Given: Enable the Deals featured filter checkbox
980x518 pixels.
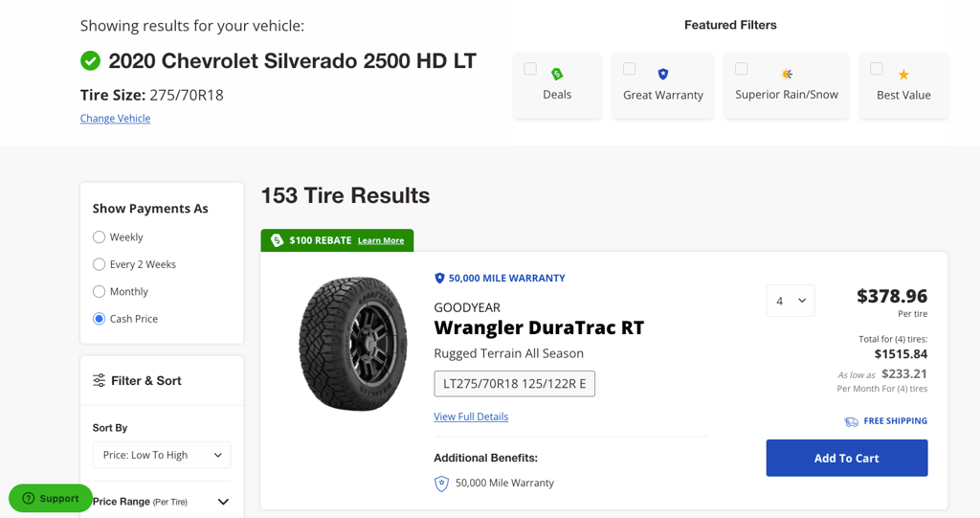Looking at the screenshot, I should 530,69.
